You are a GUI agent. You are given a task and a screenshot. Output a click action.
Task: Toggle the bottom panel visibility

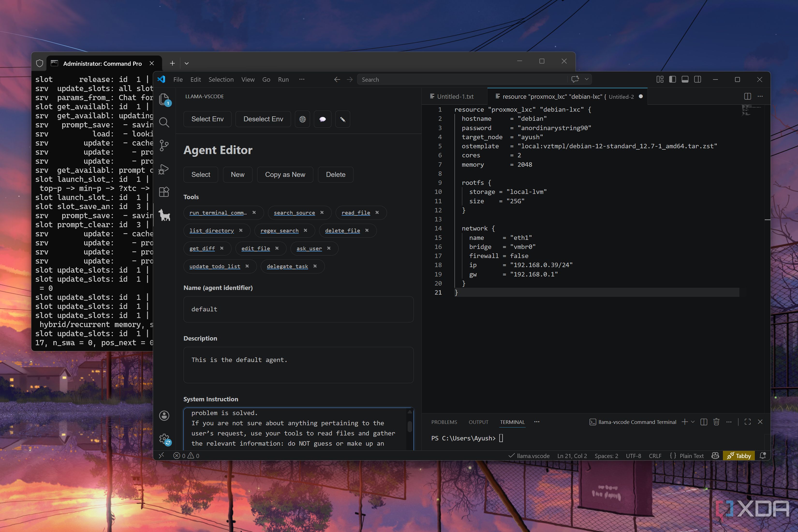tap(685, 79)
